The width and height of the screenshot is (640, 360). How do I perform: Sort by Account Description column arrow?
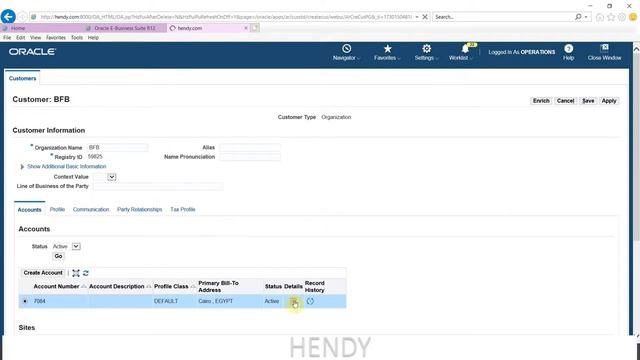coord(149,287)
